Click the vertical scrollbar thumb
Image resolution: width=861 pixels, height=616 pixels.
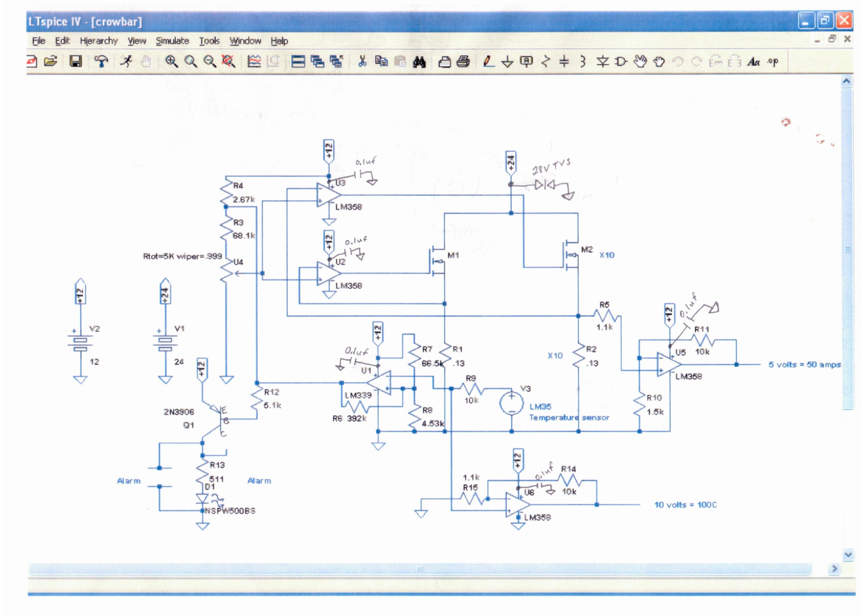tap(847, 249)
